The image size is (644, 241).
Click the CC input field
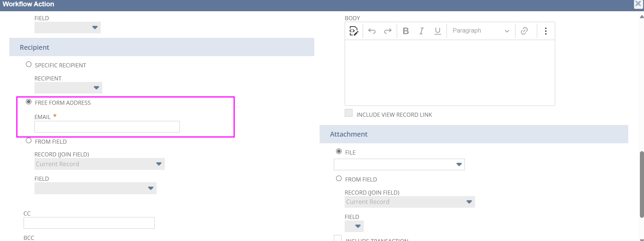click(89, 223)
